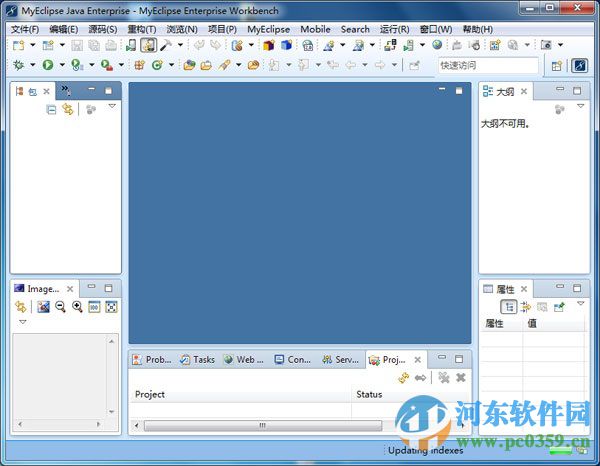Collapse all in Package Explorer
Image resolution: width=600 pixels, height=466 pixels.
pos(51,110)
